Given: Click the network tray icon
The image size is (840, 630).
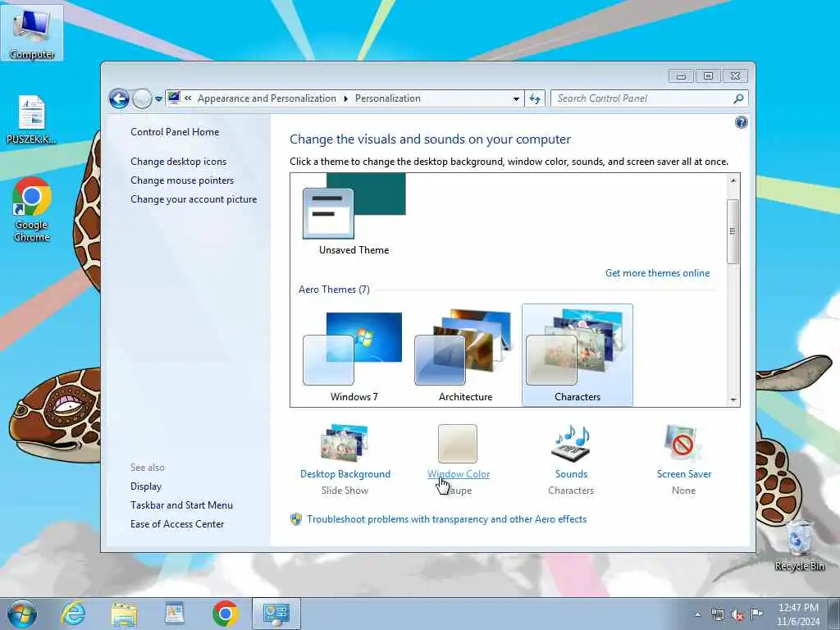Looking at the screenshot, I should tap(717, 614).
